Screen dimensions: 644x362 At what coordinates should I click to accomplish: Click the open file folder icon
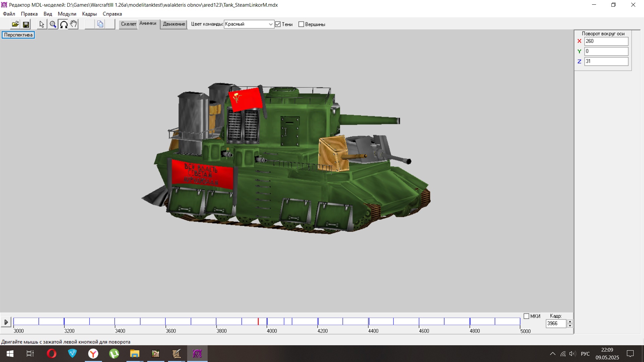(15, 24)
